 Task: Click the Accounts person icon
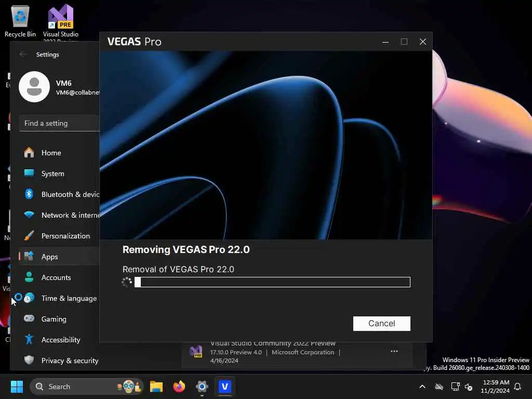pyautogui.click(x=29, y=277)
